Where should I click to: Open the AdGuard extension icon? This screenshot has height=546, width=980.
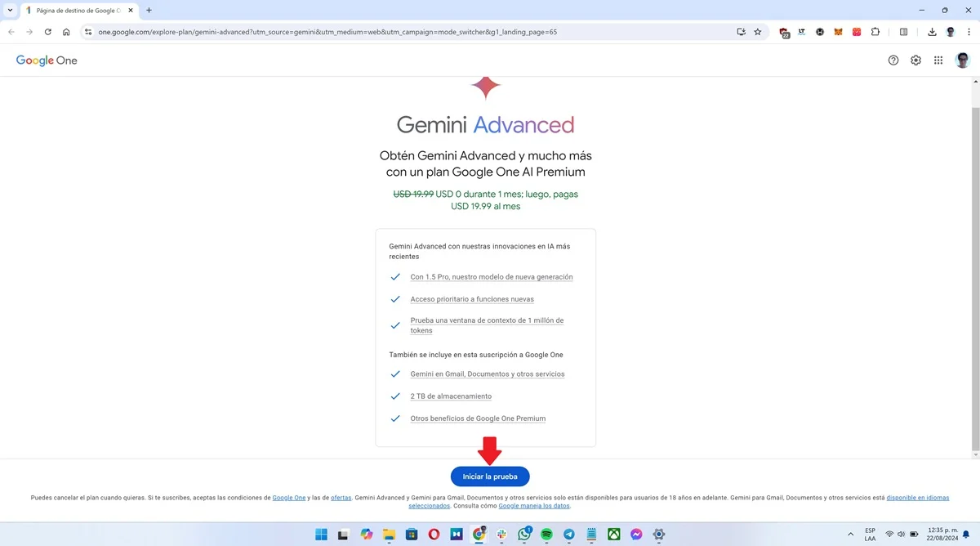tap(783, 32)
